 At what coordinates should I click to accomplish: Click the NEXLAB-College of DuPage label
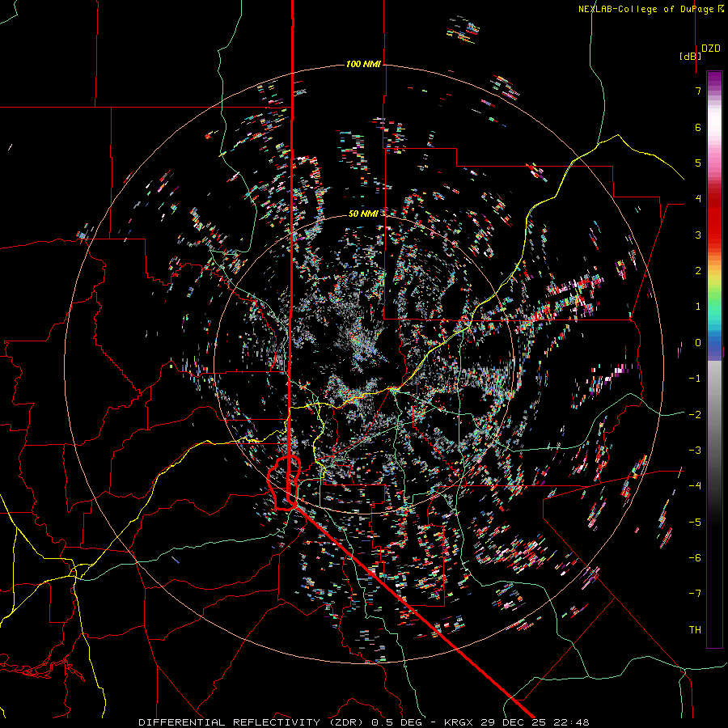(x=651, y=9)
